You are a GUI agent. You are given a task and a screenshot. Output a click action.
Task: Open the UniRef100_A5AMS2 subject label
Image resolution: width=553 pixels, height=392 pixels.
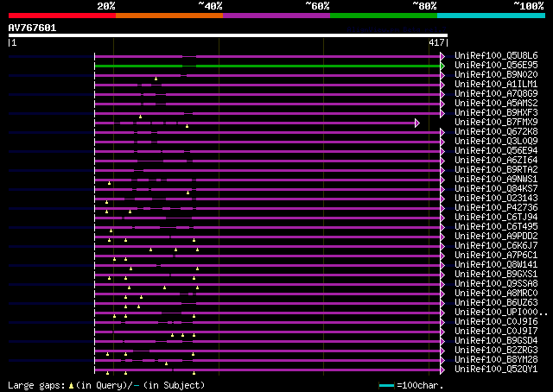pos(496,104)
